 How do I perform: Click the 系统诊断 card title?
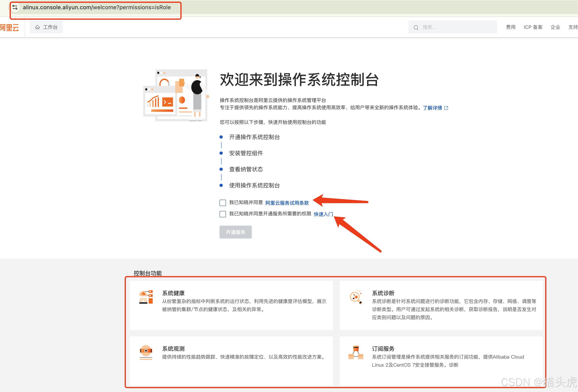383,293
